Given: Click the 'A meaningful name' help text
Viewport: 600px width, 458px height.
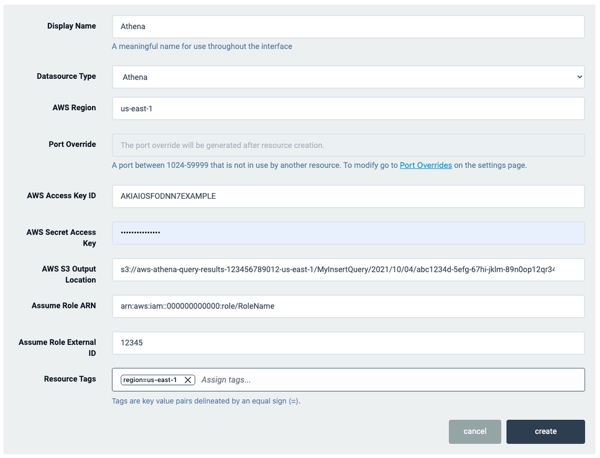Looking at the screenshot, I should pos(202,46).
